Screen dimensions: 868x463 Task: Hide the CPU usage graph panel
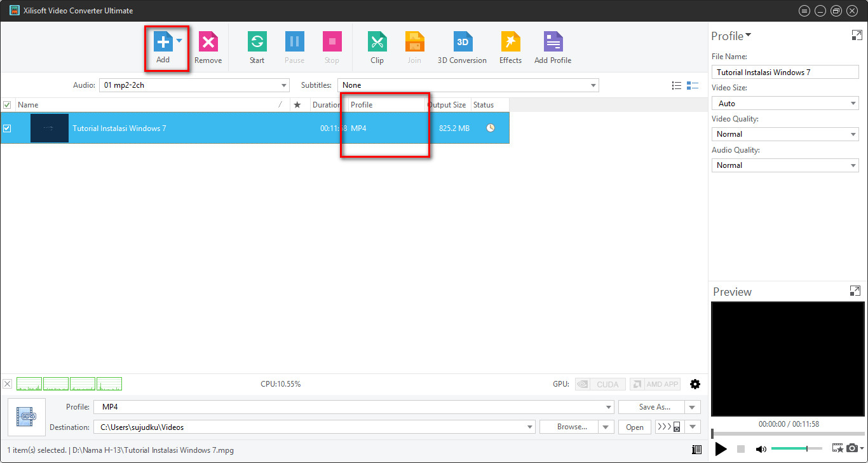tap(8, 384)
